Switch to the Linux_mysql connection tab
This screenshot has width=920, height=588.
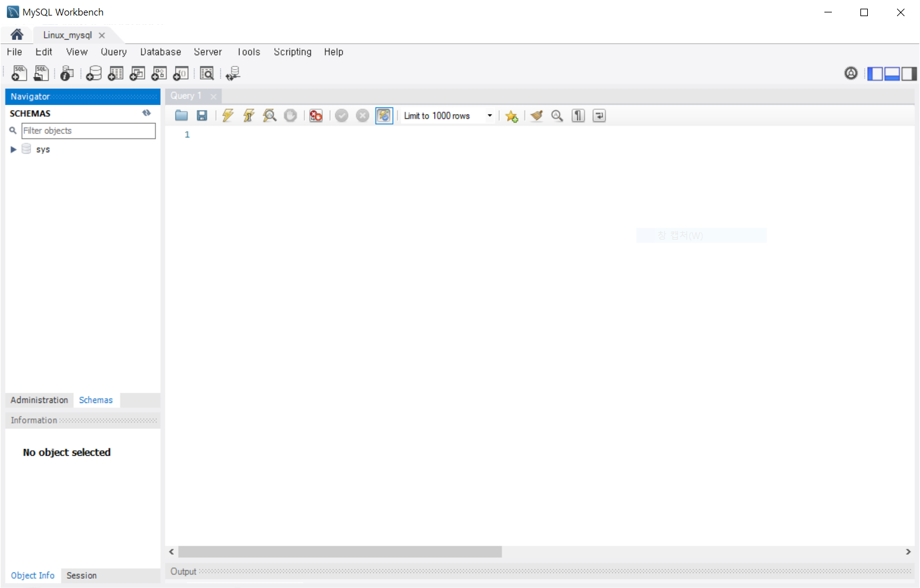(67, 35)
